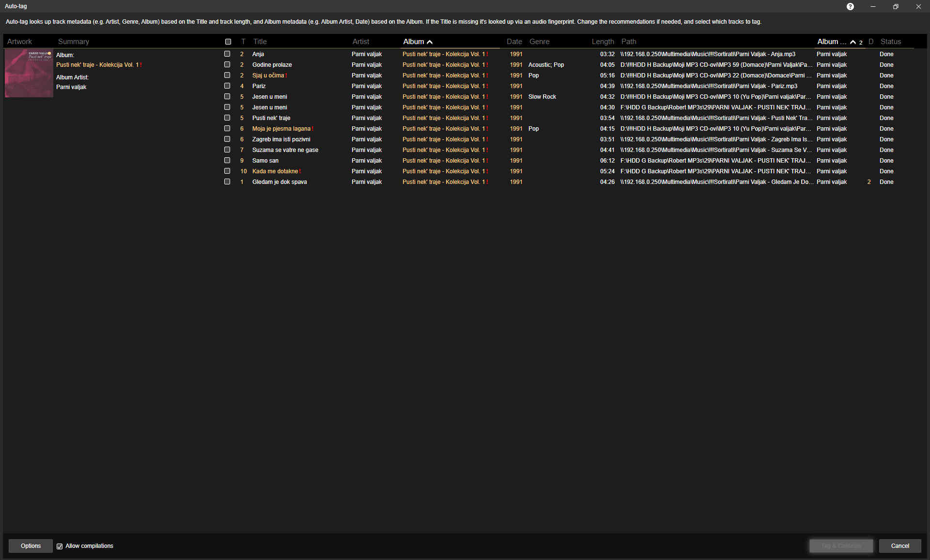Toggle the Allow compilations checkbox
The image size is (930, 560).
[x=60, y=546]
